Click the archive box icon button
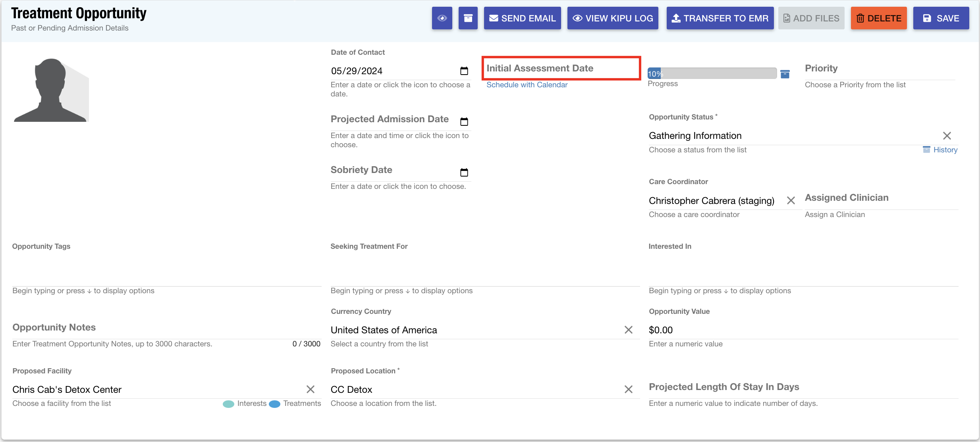The height and width of the screenshot is (442, 980). [468, 18]
